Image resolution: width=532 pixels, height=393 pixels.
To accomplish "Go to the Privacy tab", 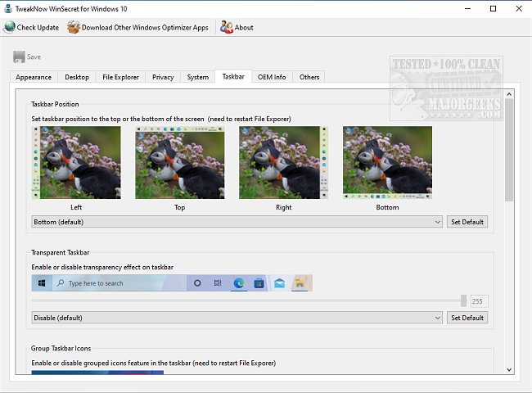I will coord(163,77).
